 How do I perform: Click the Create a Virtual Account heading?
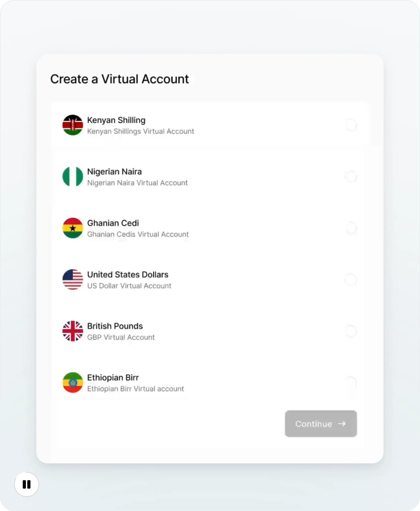pos(120,79)
